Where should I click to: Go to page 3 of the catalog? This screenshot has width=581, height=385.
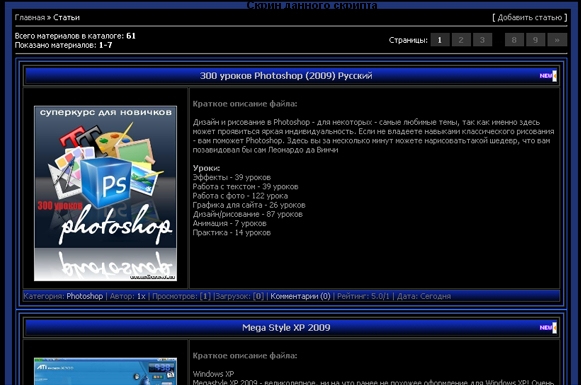pyautogui.click(x=482, y=40)
